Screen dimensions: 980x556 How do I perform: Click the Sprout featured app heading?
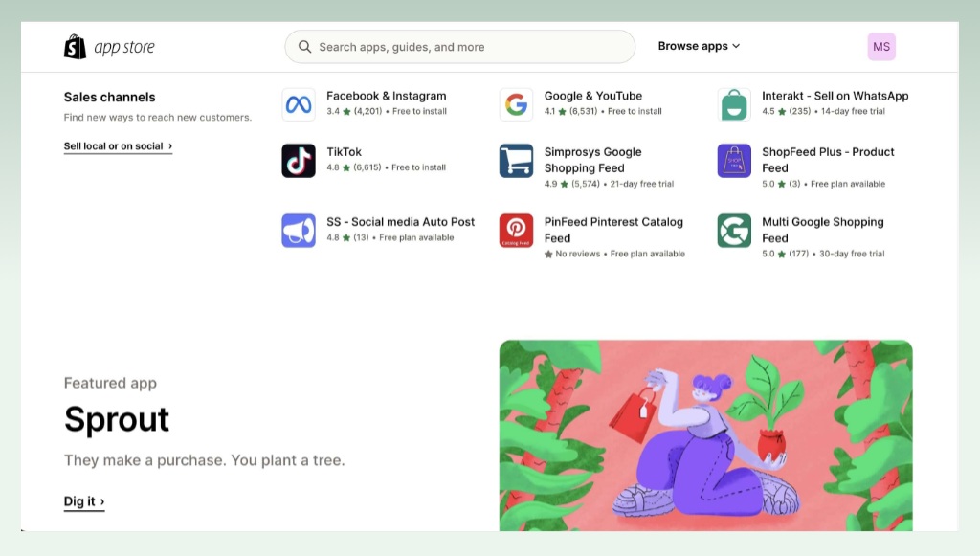tap(116, 419)
